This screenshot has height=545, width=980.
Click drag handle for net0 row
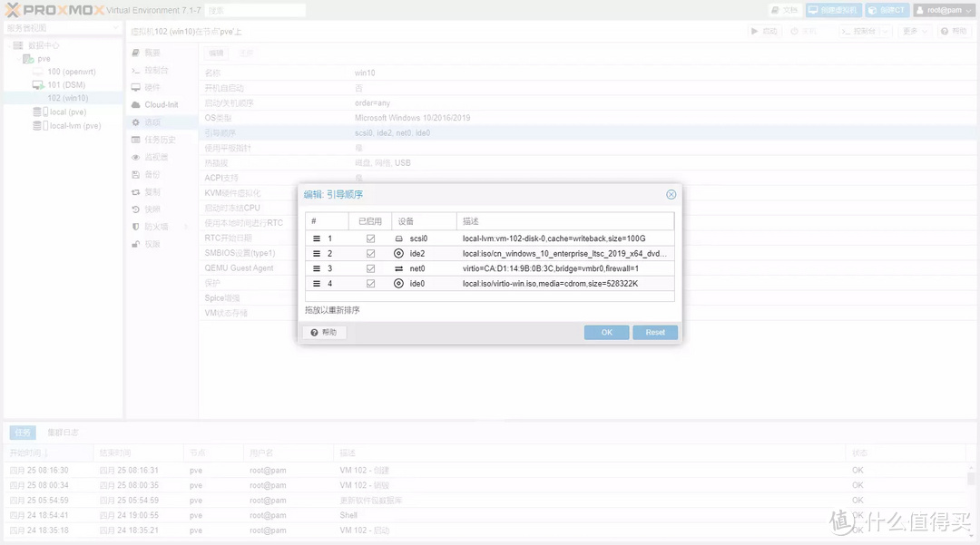317,268
